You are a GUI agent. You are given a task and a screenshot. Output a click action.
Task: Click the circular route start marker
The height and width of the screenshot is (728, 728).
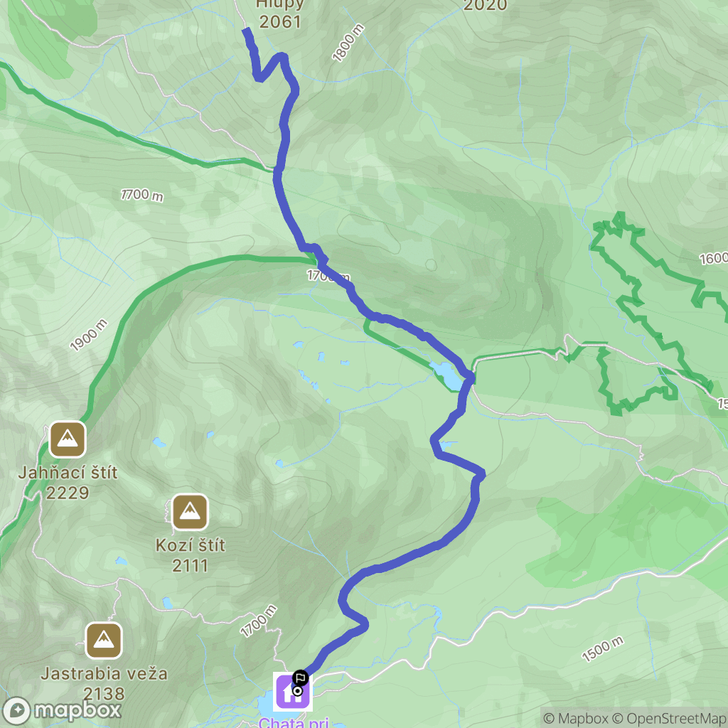coord(298,691)
